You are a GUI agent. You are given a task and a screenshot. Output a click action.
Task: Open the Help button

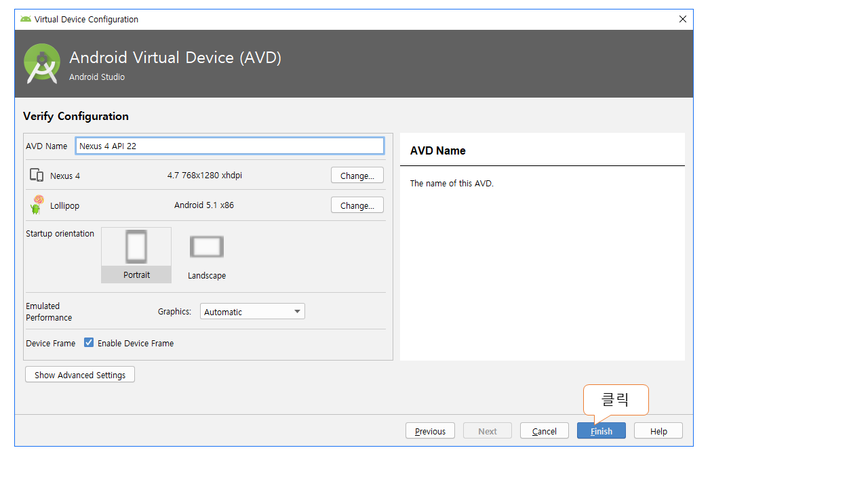click(658, 431)
